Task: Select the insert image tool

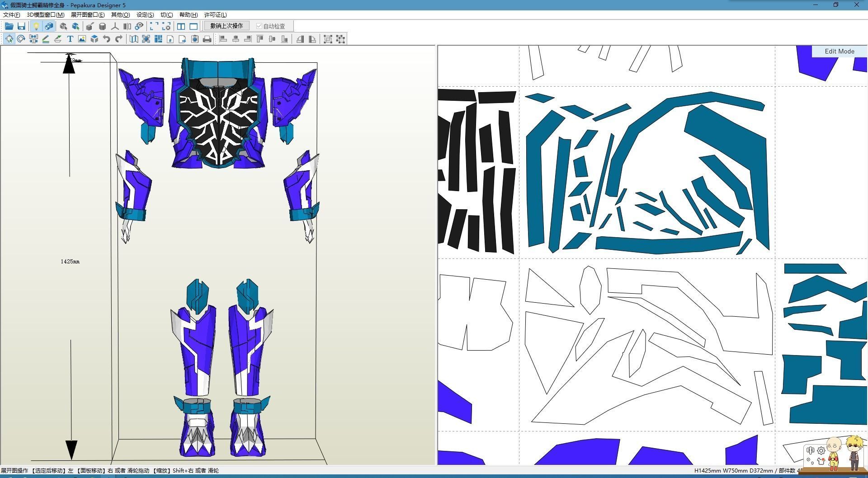Action: (x=82, y=39)
